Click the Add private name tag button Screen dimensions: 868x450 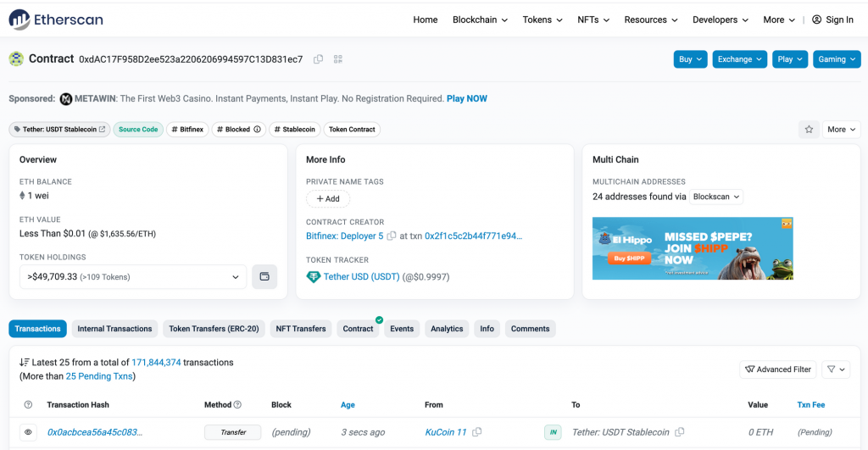(x=328, y=198)
